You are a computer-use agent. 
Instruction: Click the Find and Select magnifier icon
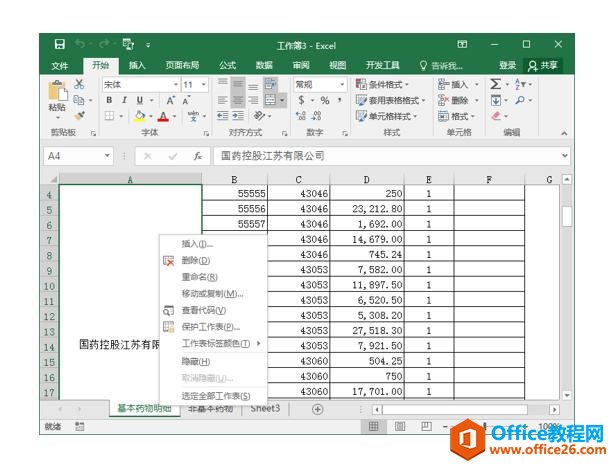coord(520,100)
